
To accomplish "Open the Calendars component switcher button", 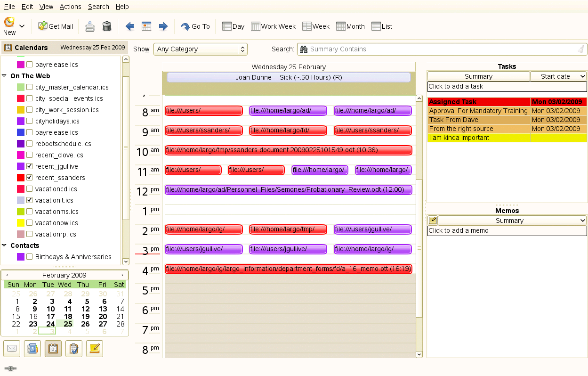I will tap(53, 349).
